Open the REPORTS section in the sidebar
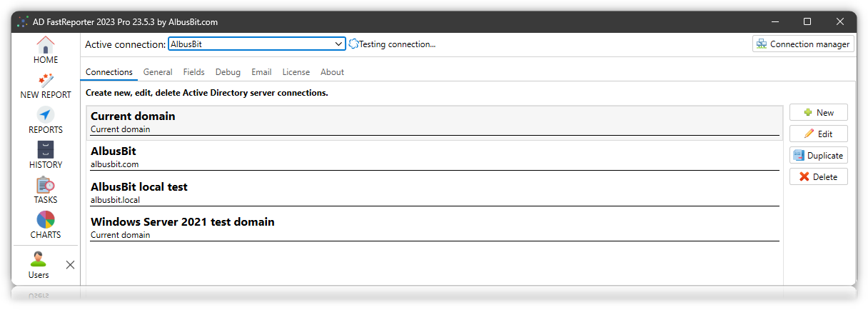The image size is (868, 310). [46, 114]
